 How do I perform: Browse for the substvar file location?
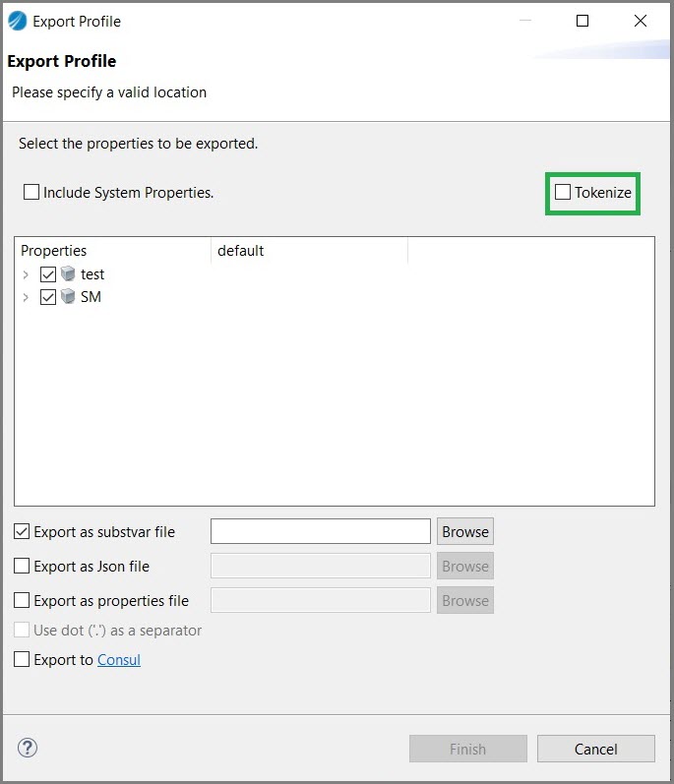(x=465, y=532)
